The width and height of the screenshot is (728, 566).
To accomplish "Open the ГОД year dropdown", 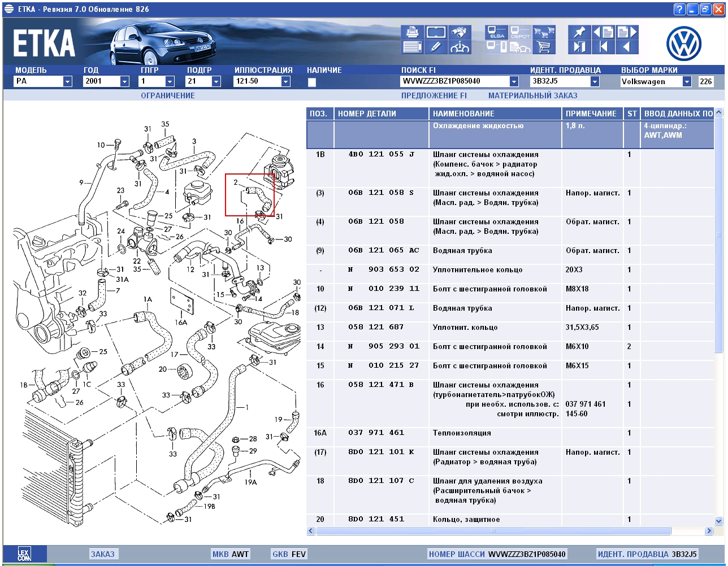I will 125,81.
